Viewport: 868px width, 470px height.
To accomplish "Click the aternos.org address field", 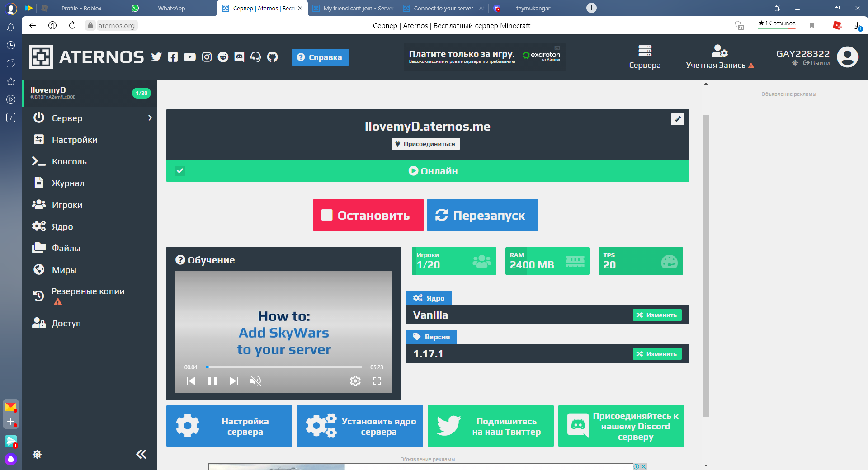I will click(x=116, y=25).
